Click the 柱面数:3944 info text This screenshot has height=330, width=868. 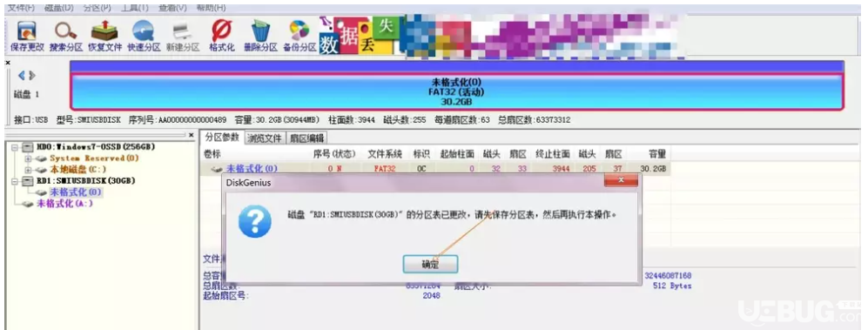tap(351, 119)
